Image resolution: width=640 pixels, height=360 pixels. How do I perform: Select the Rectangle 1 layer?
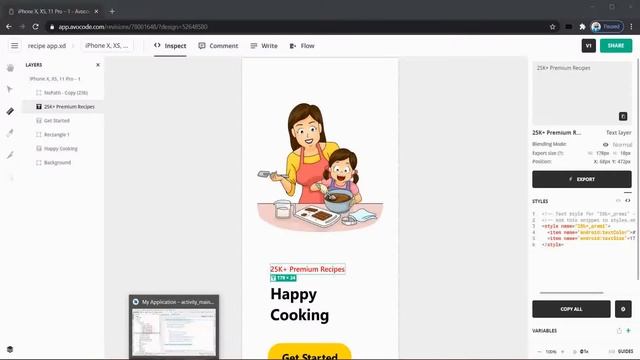[62, 134]
